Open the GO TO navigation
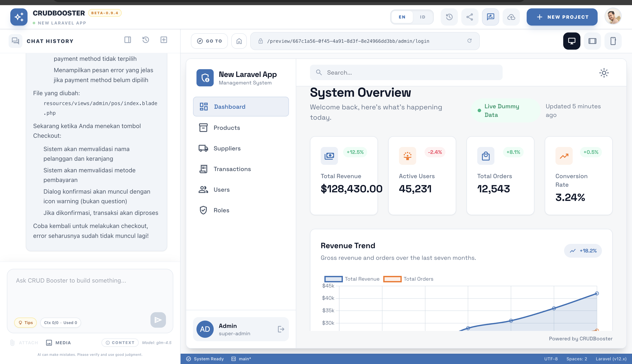The height and width of the screenshot is (364, 632). tap(209, 41)
